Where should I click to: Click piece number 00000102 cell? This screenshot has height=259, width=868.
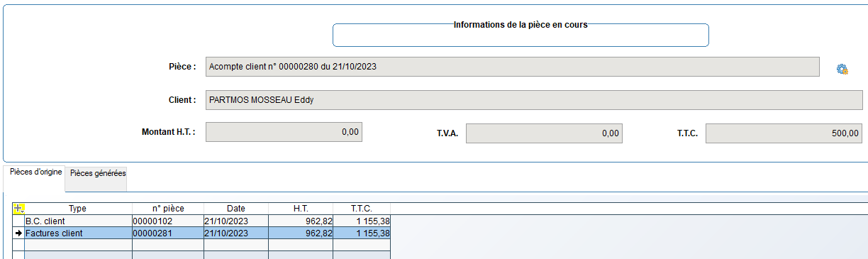click(168, 221)
